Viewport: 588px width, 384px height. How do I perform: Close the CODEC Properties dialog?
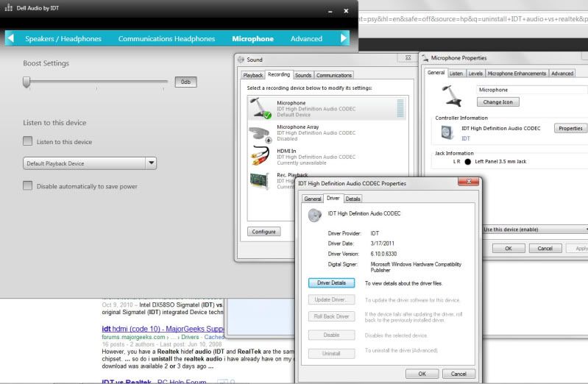(x=468, y=182)
